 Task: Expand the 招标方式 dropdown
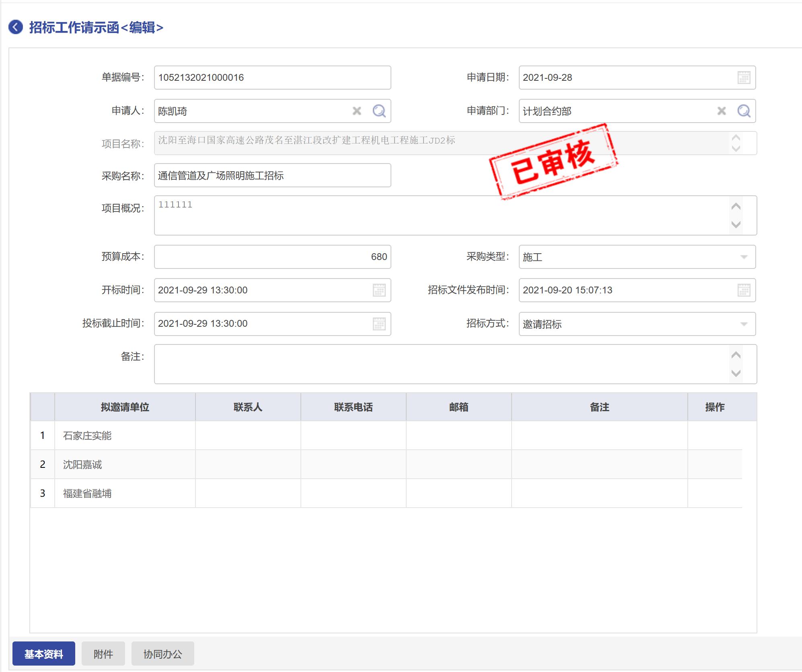pyautogui.click(x=744, y=324)
